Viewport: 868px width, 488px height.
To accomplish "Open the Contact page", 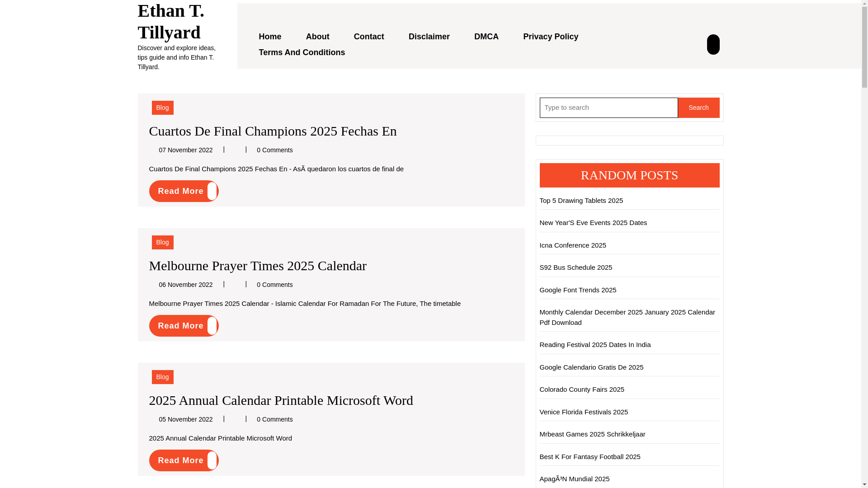I will click(369, 37).
